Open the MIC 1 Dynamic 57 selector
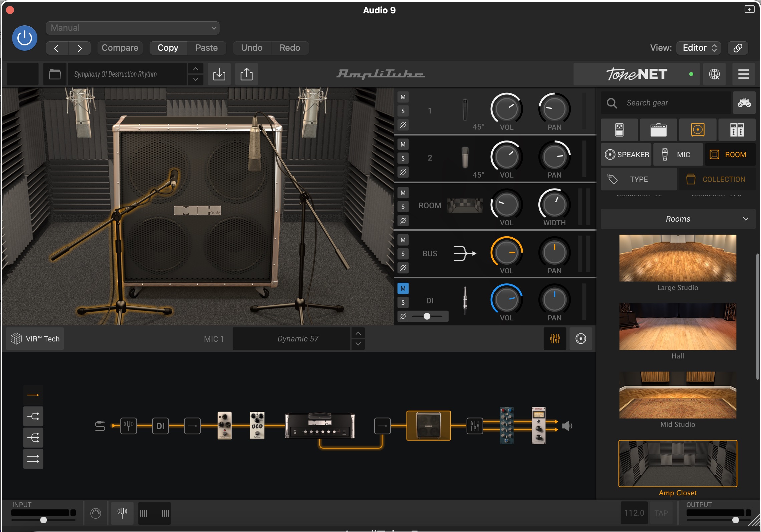 pyautogui.click(x=291, y=339)
